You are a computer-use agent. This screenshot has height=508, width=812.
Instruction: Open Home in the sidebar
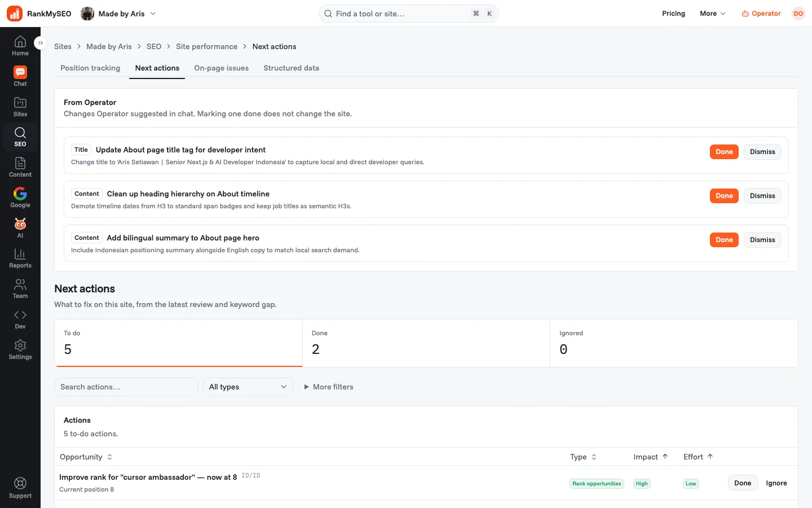click(20, 46)
